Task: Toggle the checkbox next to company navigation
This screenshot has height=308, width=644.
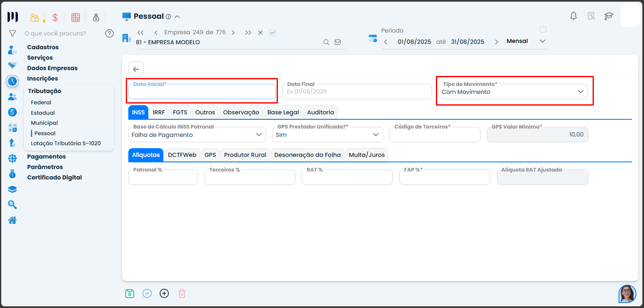Action: coord(272,33)
